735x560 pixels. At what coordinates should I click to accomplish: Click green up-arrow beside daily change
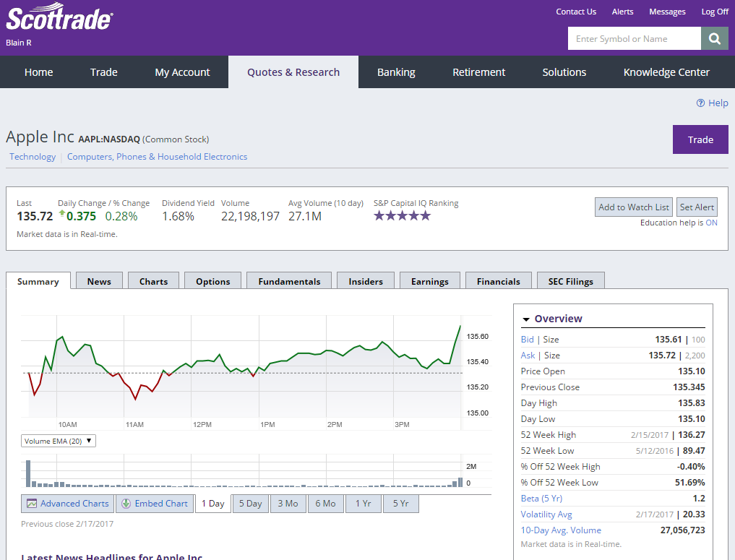(61, 214)
